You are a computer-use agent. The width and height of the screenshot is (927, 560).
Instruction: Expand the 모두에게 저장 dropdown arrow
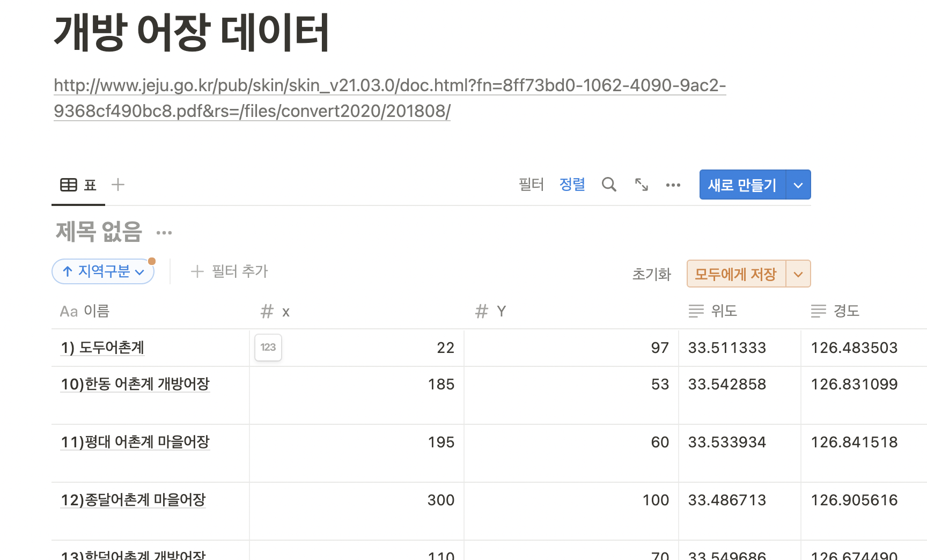click(798, 274)
